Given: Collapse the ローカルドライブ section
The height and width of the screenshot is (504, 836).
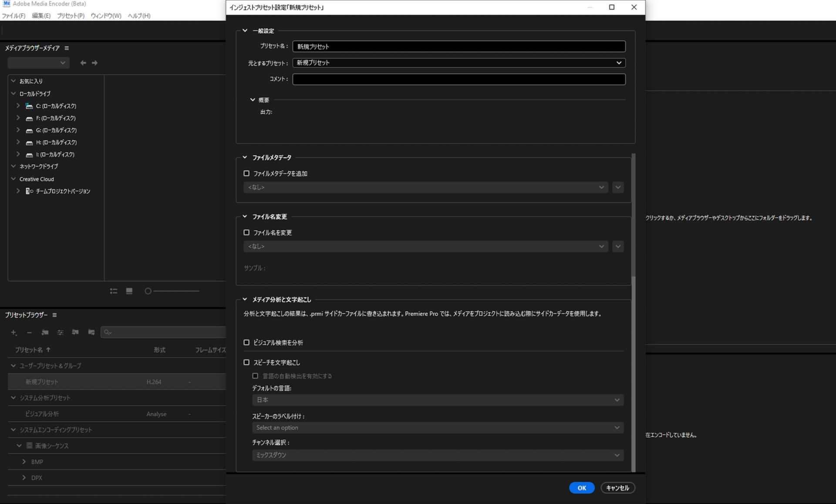Looking at the screenshot, I should tap(13, 93).
